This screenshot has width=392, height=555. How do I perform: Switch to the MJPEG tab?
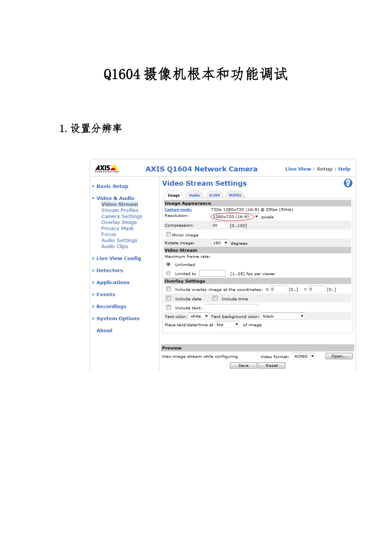(x=235, y=195)
